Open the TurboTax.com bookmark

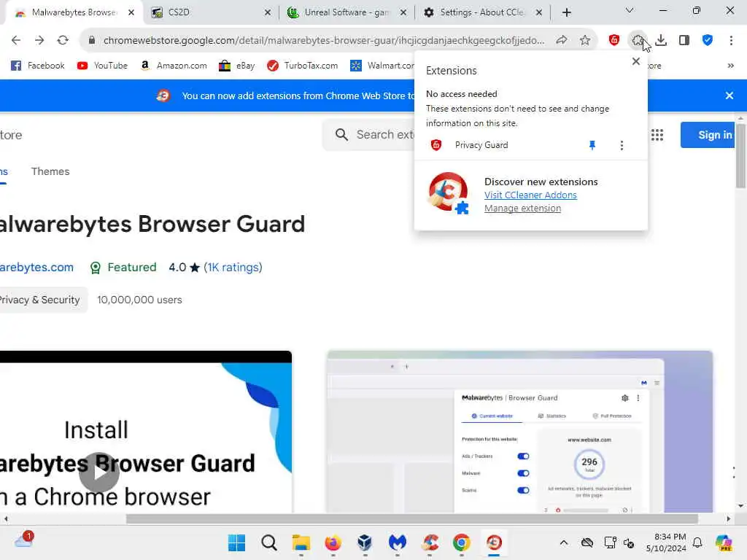coord(303,66)
